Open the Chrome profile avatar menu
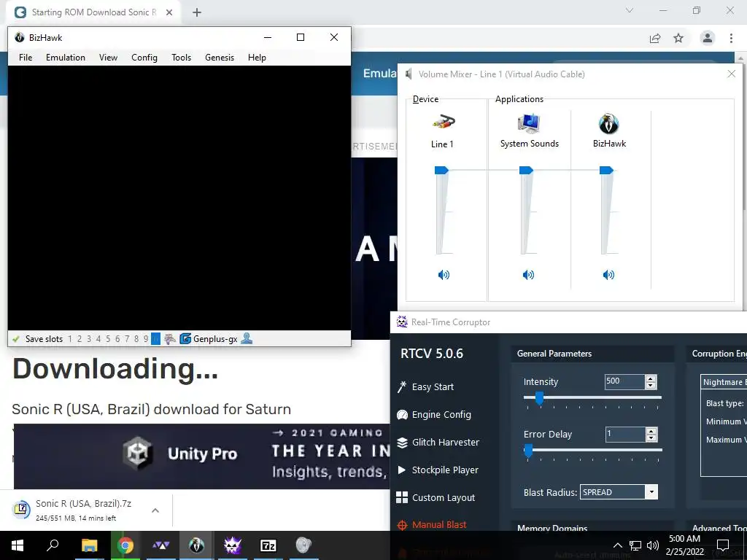This screenshot has height=560, width=747. [708, 38]
